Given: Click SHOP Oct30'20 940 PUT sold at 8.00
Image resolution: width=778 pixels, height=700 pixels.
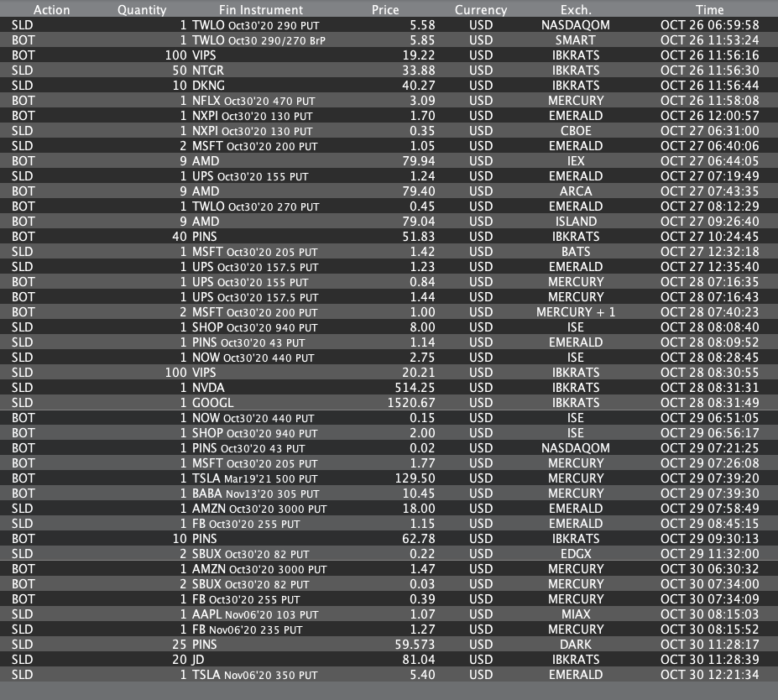Looking at the screenshot, I should click(x=389, y=327).
